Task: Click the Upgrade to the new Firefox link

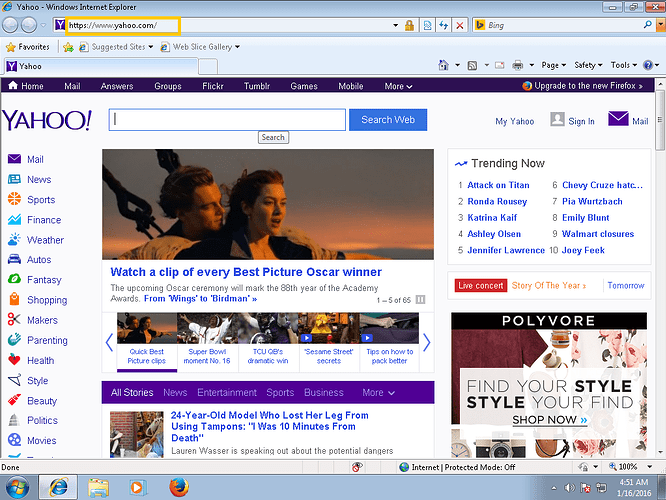Action: (x=582, y=86)
